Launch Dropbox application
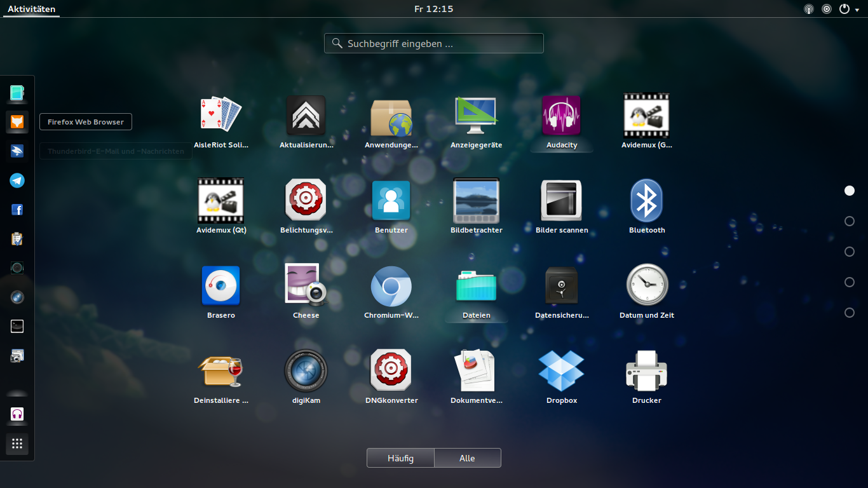 [562, 371]
